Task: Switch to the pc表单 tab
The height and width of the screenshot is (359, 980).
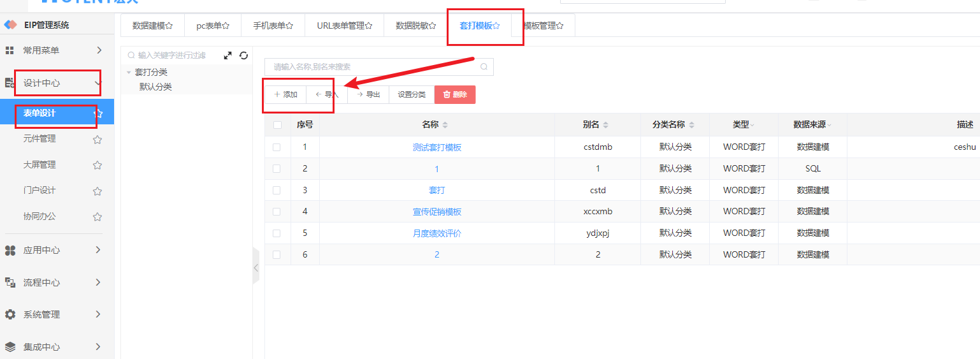Action: coord(213,26)
